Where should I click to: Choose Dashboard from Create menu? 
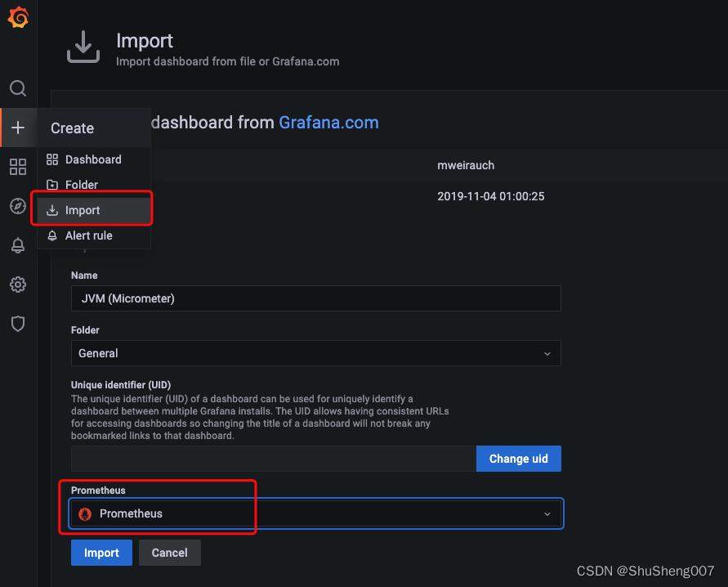coord(94,159)
